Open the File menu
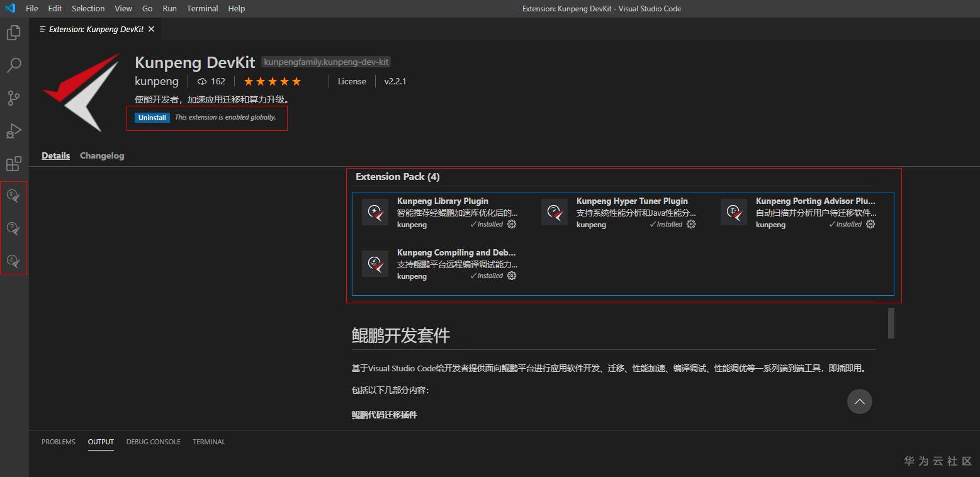 32,8
